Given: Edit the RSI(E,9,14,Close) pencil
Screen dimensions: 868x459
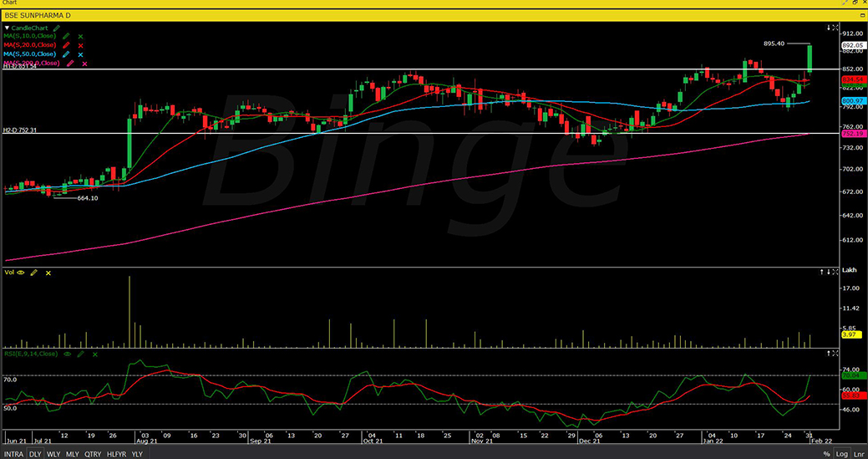Looking at the screenshot, I should [x=81, y=354].
